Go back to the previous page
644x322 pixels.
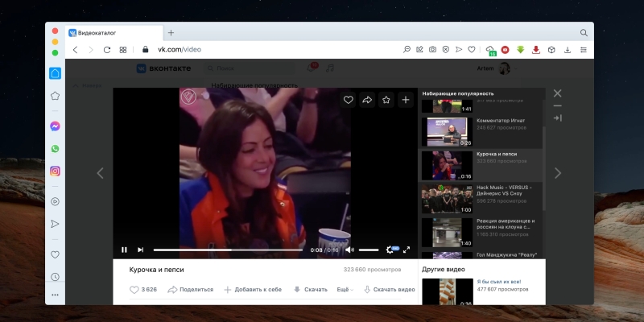pos(75,50)
